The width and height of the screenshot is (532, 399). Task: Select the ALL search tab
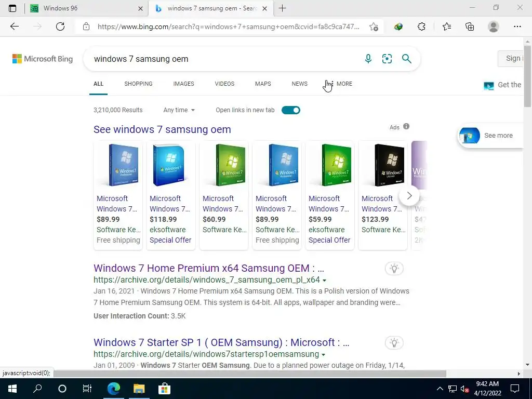pos(98,84)
